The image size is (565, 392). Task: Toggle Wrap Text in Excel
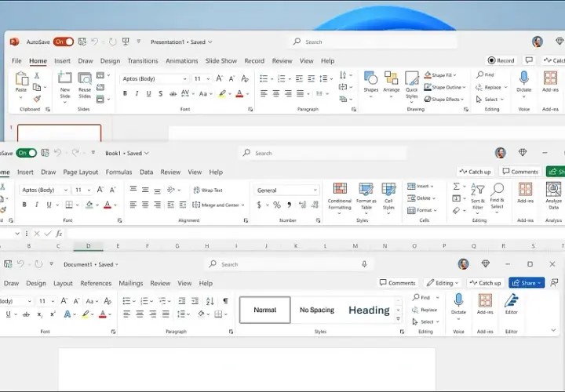208,190
